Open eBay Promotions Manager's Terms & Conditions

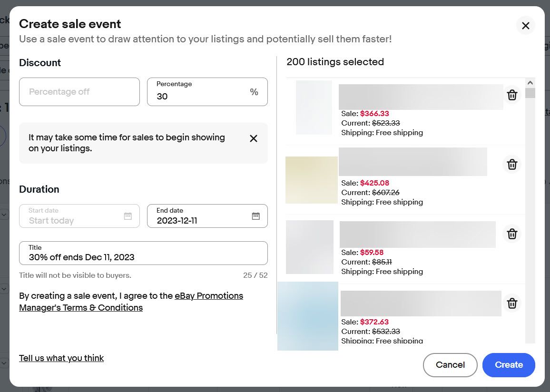pos(131,302)
